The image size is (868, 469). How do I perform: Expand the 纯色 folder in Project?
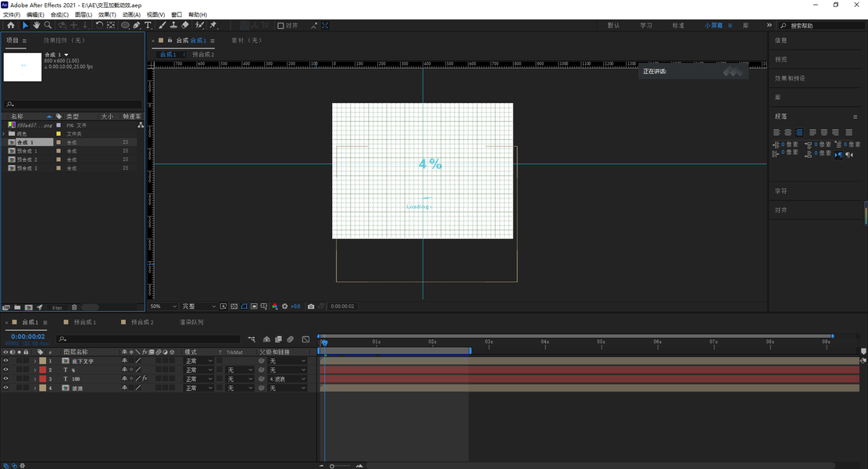[x=4, y=134]
